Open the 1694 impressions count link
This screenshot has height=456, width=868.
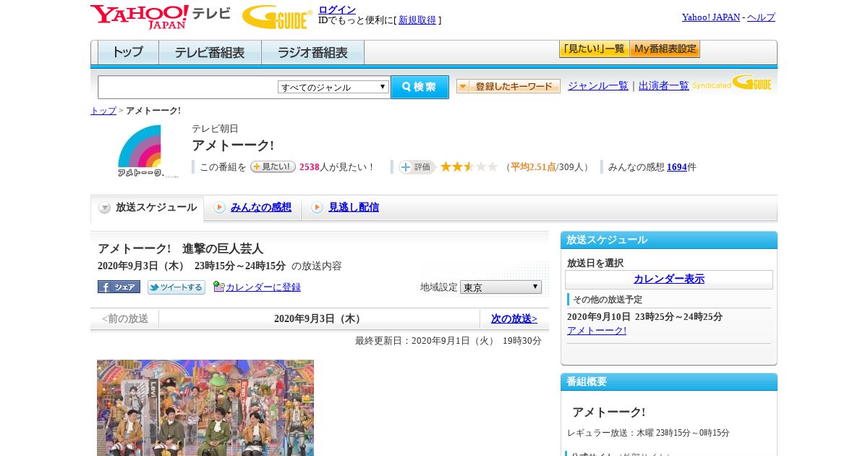coord(677,166)
